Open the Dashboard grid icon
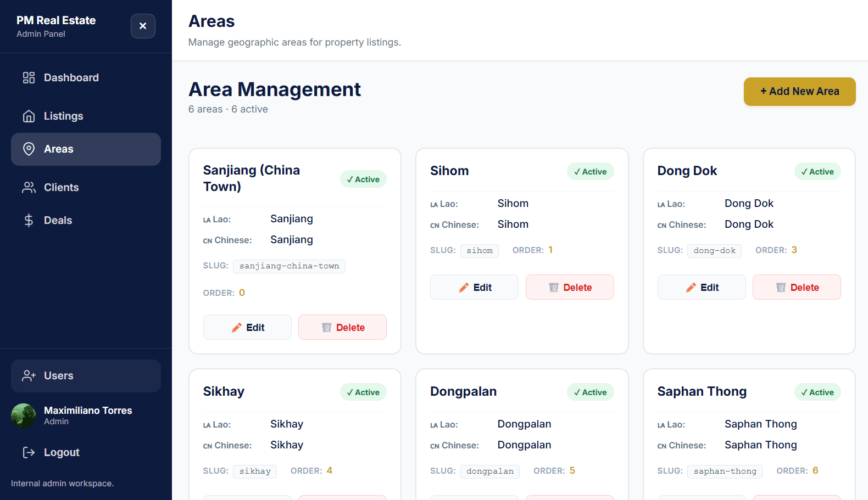The image size is (868, 500). click(29, 77)
